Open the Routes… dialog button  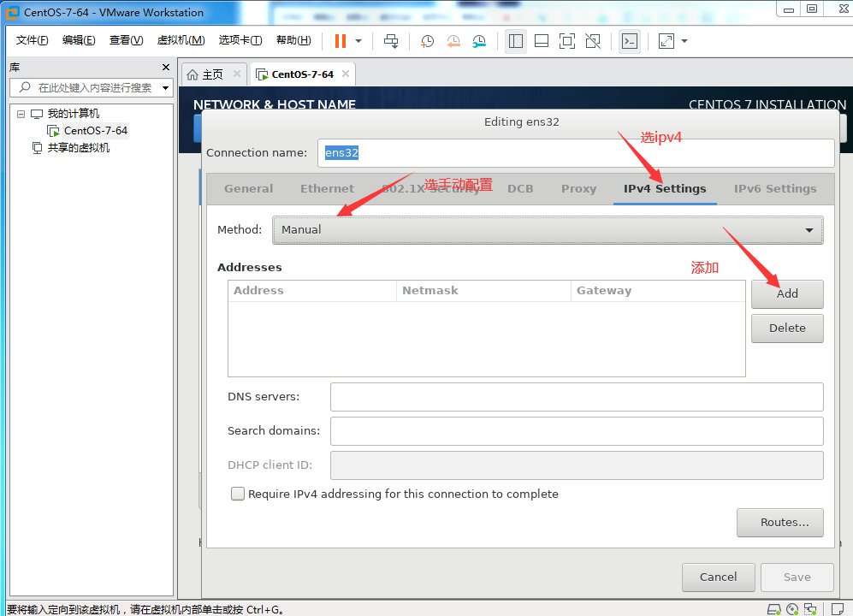coord(780,523)
